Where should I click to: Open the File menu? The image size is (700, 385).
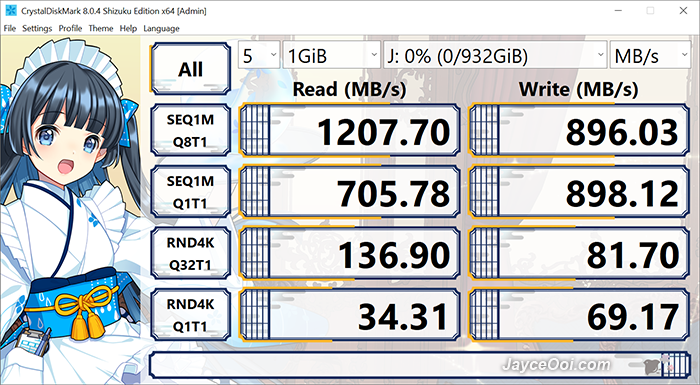(x=9, y=28)
